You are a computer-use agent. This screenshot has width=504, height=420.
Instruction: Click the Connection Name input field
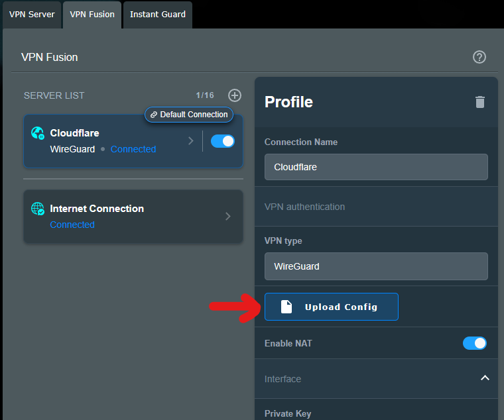click(375, 167)
